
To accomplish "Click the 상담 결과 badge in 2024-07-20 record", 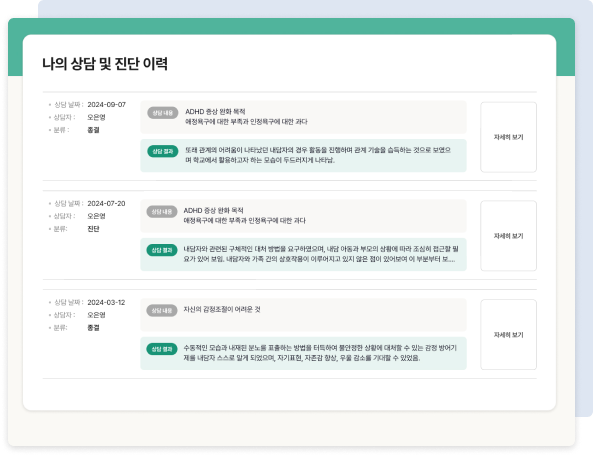I will pos(162,250).
